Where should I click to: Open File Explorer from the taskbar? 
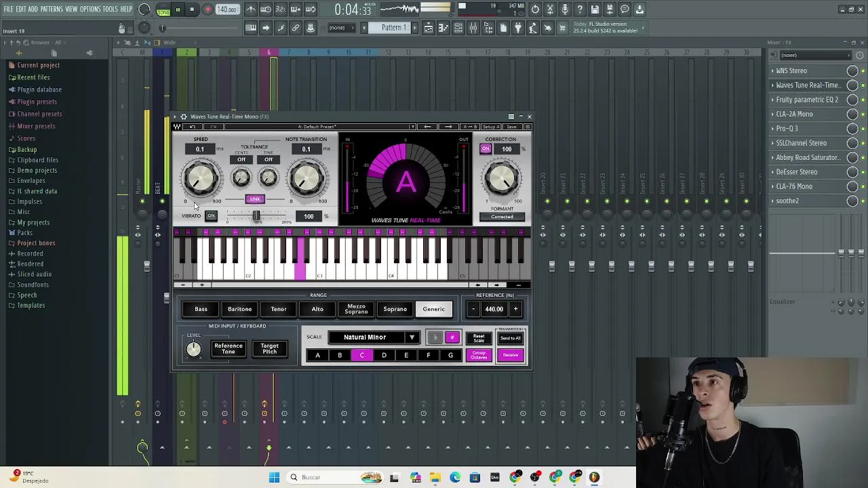click(x=435, y=477)
